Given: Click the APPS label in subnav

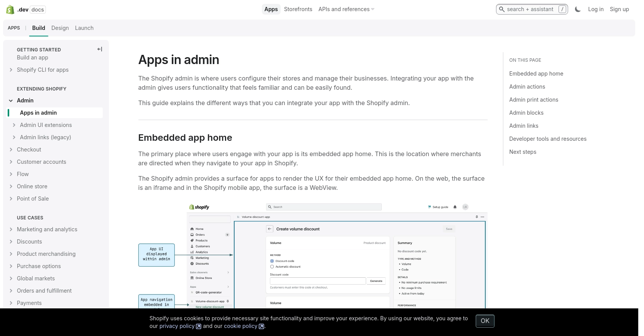Looking at the screenshot, I should (14, 28).
